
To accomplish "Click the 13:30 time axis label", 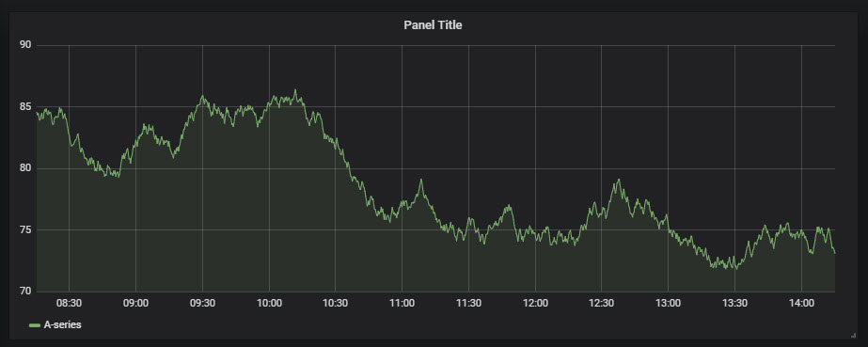I will [734, 304].
